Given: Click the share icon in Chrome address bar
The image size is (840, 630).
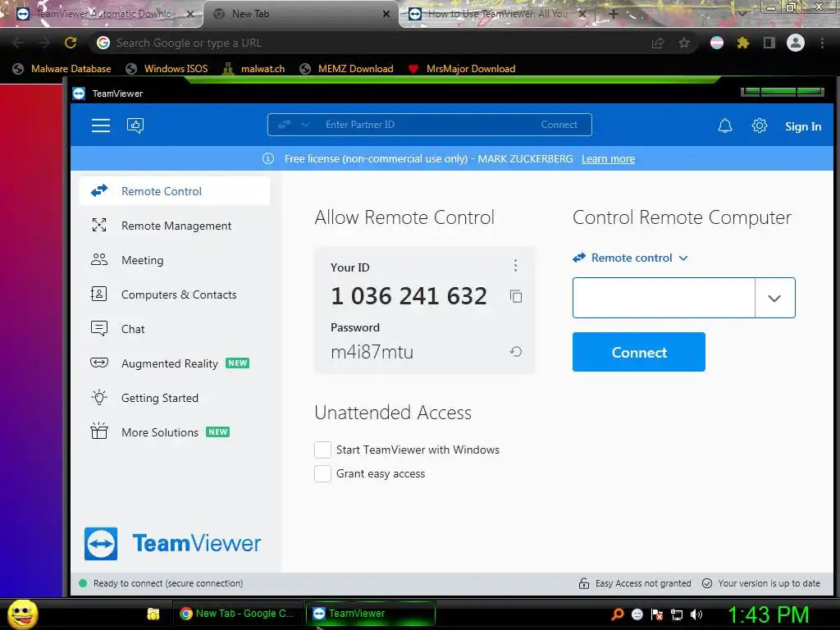Looking at the screenshot, I should [x=658, y=43].
